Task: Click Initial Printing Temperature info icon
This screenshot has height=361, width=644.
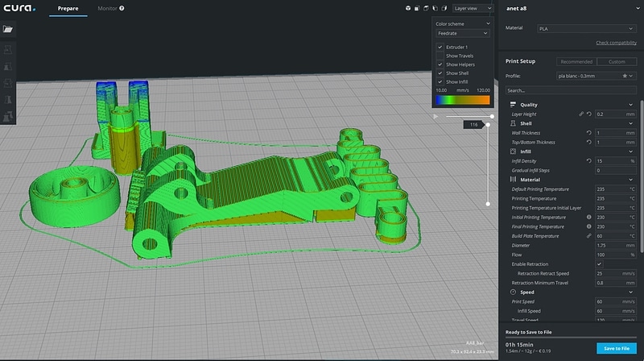Action: [x=589, y=217]
